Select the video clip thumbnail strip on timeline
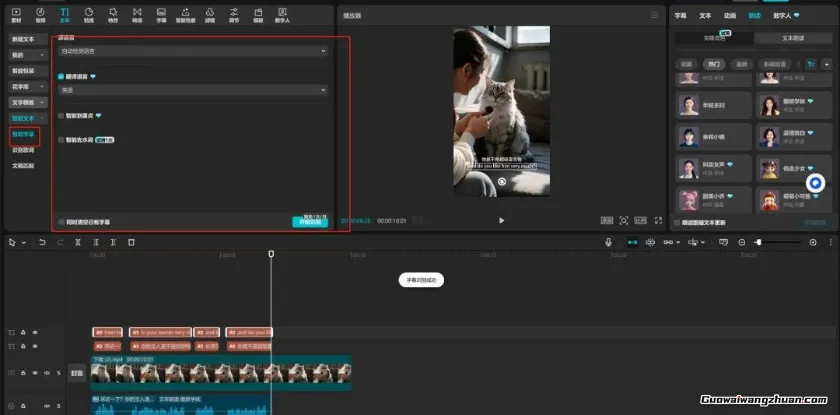Image resolution: width=840 pixels, height=415 pixels. coord(221,373)
